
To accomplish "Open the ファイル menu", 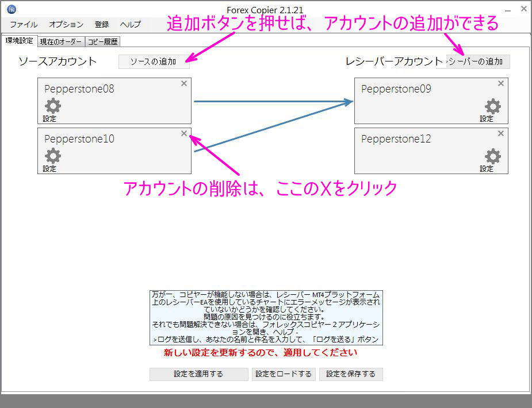I will (x=23, y=24).
